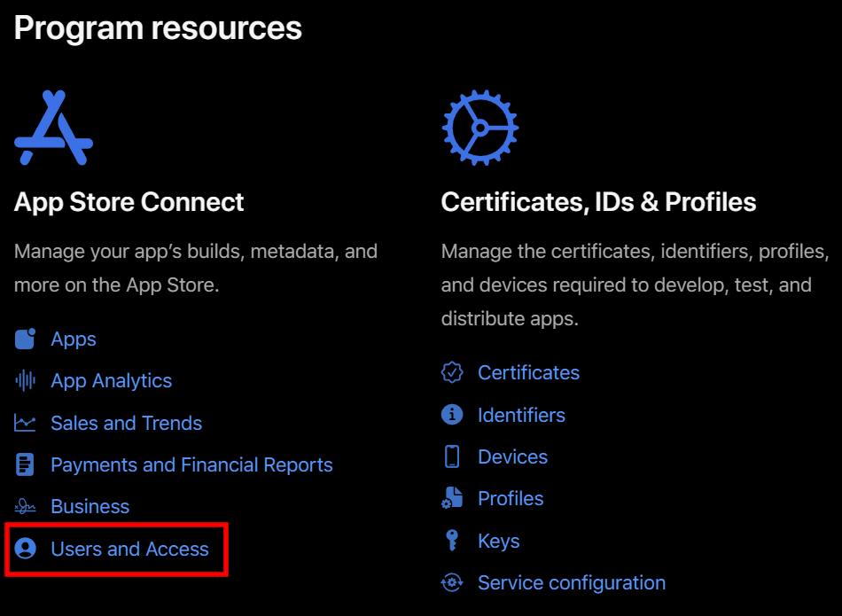The height and width of the screenshot is (616, 842).
Task: Click the Business signature icon
Action: click(x=25, y=506)
